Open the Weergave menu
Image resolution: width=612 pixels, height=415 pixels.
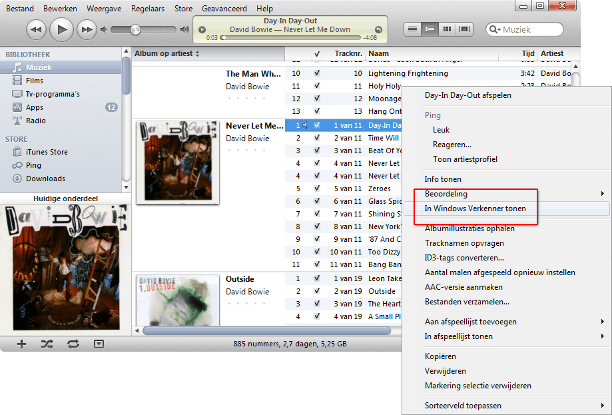point(103,8)
